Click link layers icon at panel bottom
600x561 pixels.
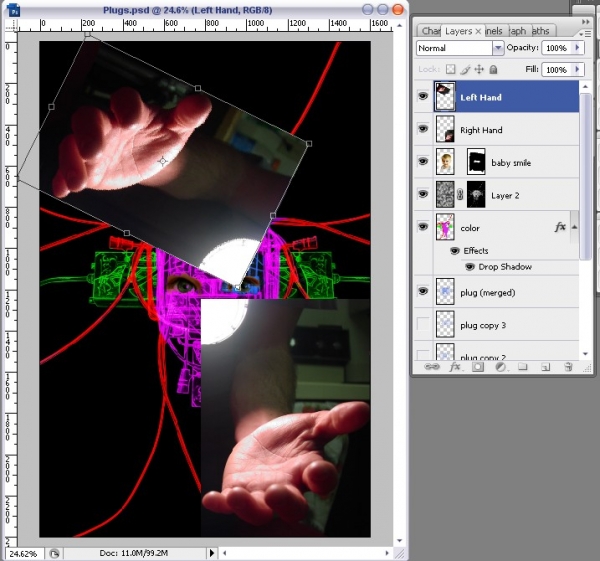coord(432,367)
